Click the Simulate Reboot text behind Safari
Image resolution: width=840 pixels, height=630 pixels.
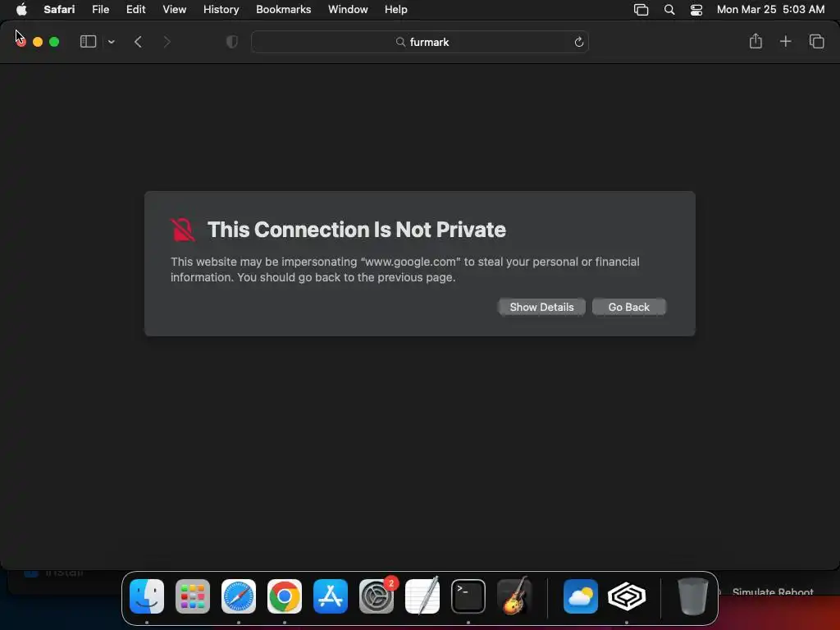(773, 592)
